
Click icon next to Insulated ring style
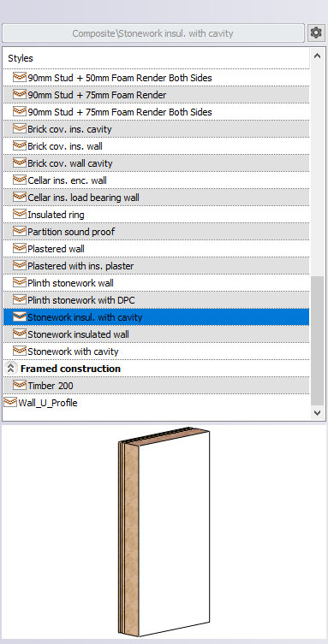(20, 215)
